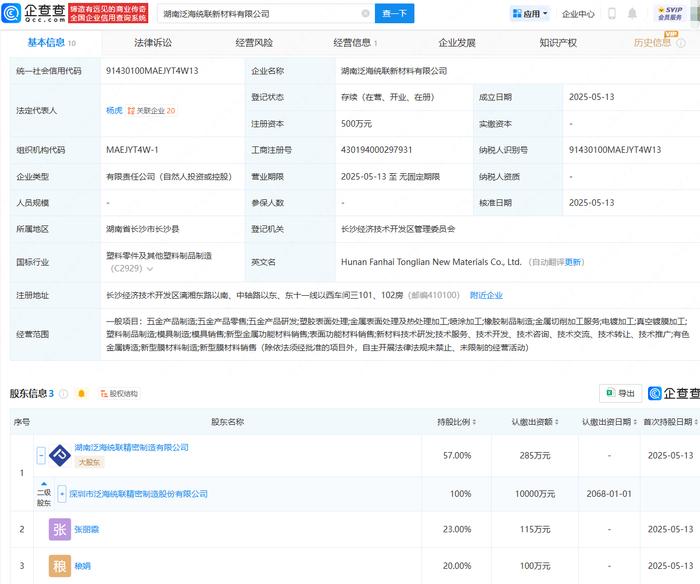Open shareholder 张丽霞 link

(87, 530)
